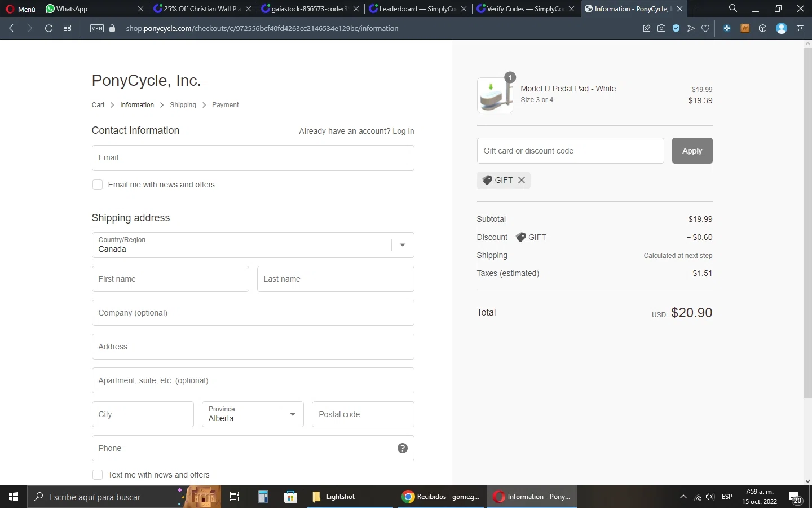The image size is (812, 508).
Task: Remove the GIFT discount code
Action: (522, 180)
